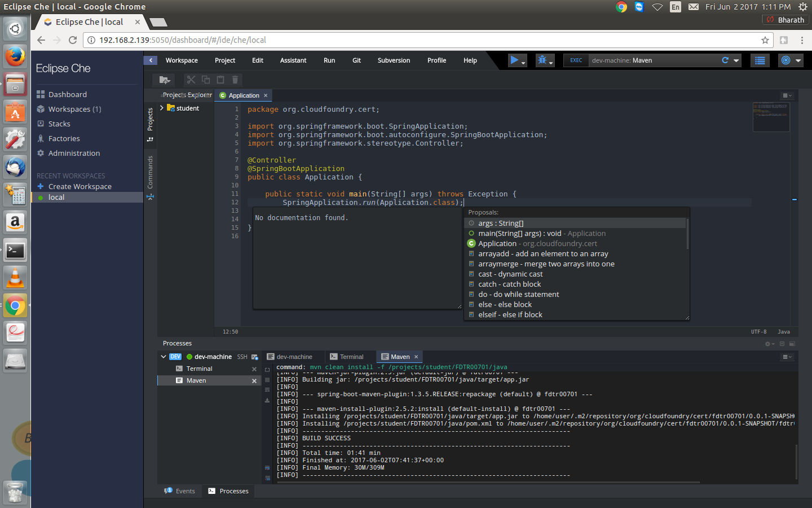Toggle the SSH option for dev-machine
Viewport: 812px width, 508px height.
tap(242, 356)
